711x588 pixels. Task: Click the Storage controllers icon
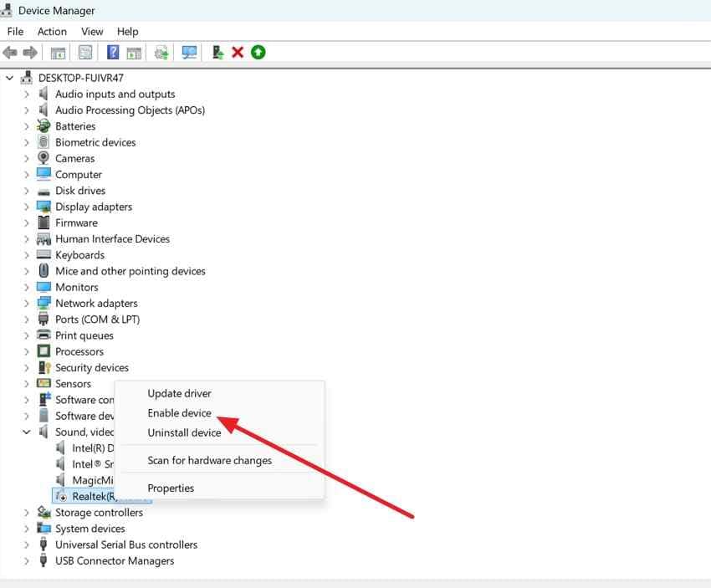tap(43, 512)
